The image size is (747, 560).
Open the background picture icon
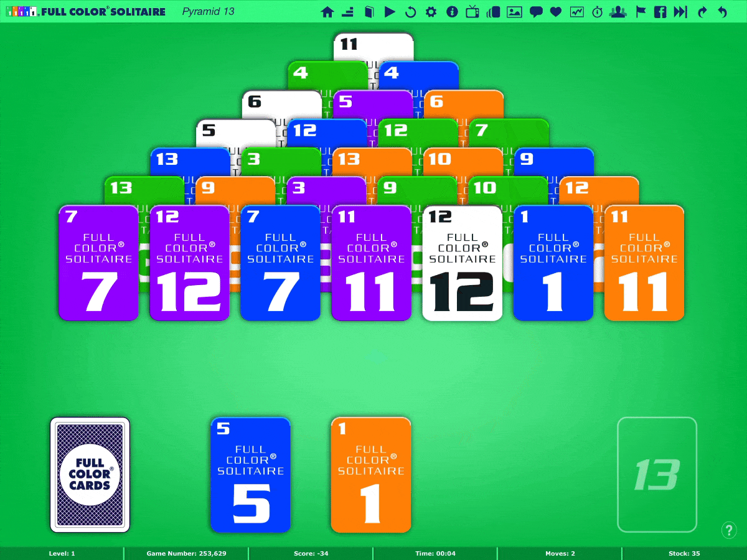(514, 11)
